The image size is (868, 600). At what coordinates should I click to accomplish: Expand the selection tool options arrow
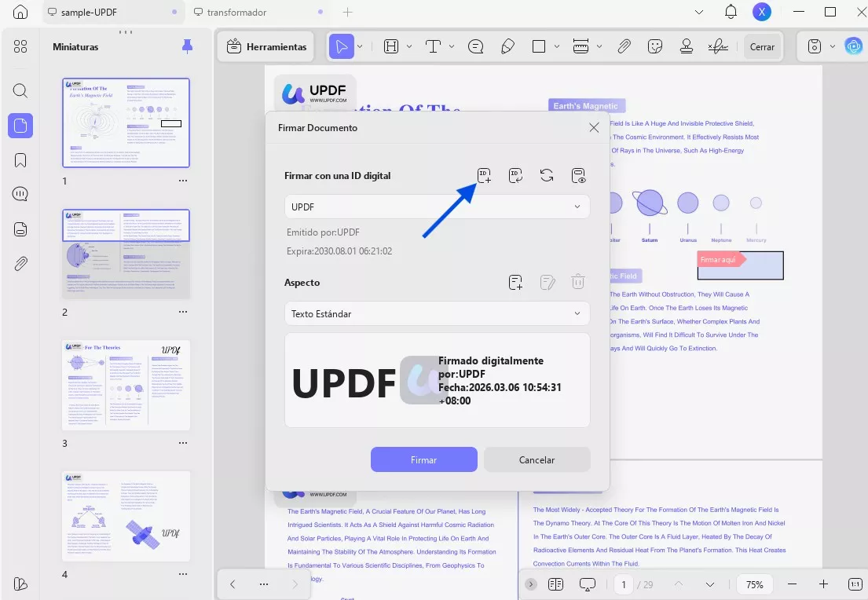click(360, 46)
